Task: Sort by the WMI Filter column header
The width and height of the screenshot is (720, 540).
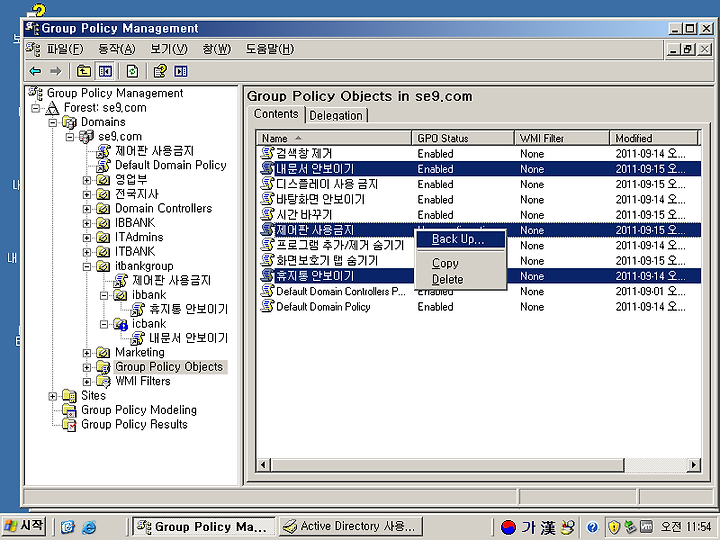Action: (562, 138)
